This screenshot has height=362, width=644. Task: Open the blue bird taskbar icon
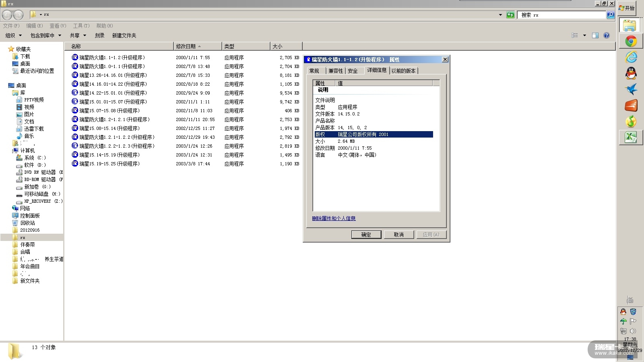click(631, 89)
